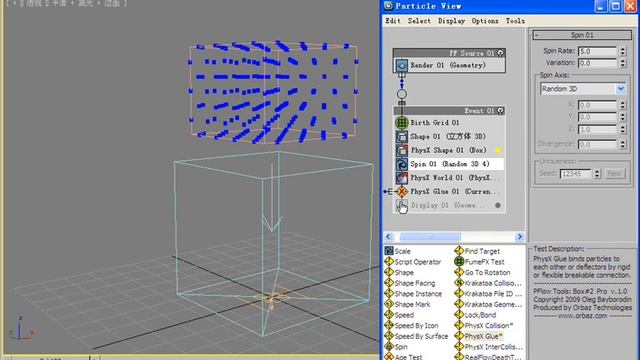640x360 pixels.
Task: Click the PF Source 01 title bar
Action: tap(449, 53)
